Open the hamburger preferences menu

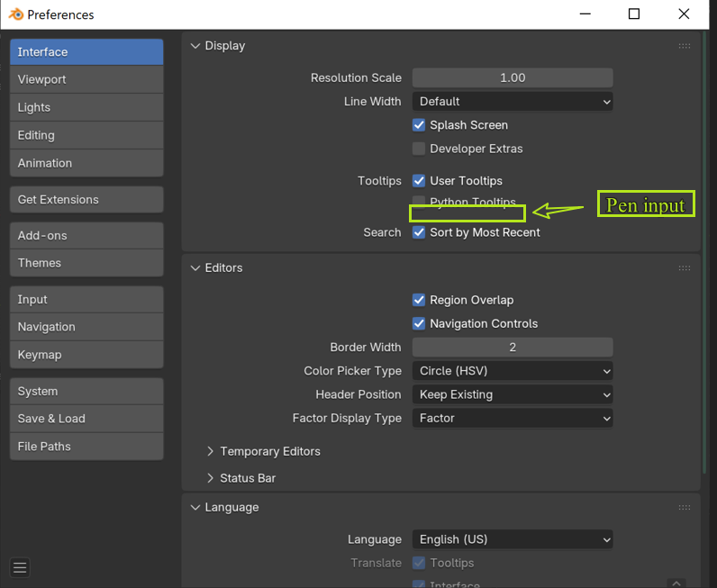tap(20, 568)
